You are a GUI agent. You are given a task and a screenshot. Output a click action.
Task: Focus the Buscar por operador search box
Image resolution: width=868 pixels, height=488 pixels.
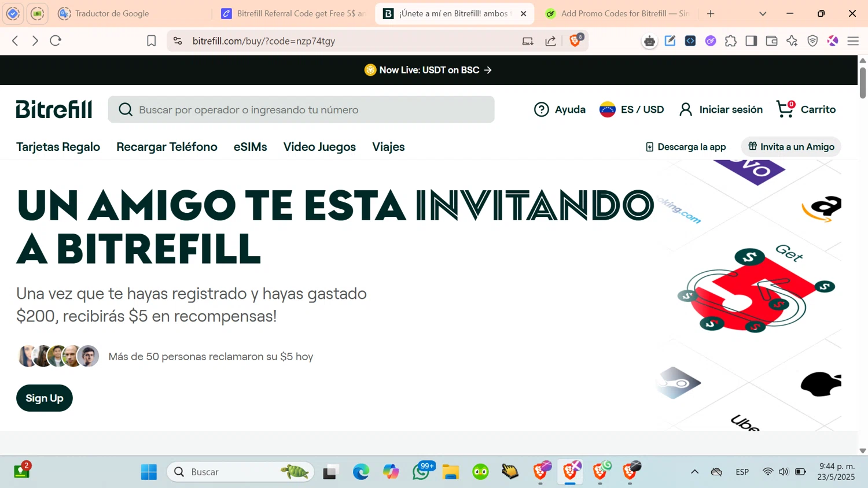(301, 109)
